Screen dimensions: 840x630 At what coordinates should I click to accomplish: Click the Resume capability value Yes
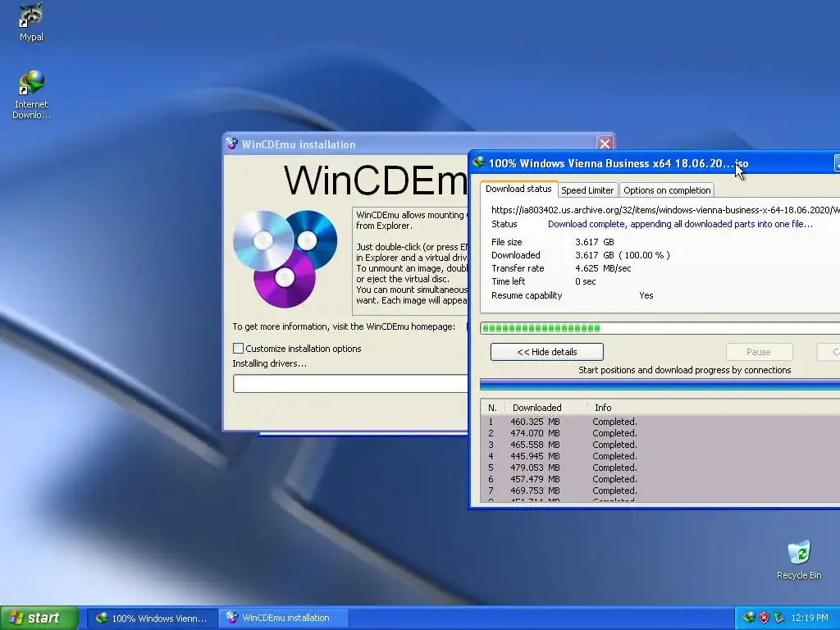coord(646,295)
